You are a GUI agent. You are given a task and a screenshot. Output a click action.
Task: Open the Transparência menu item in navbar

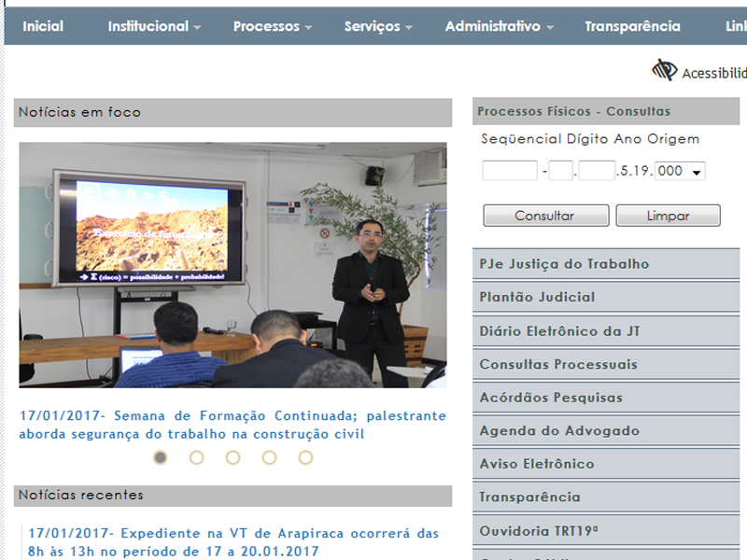633,26
